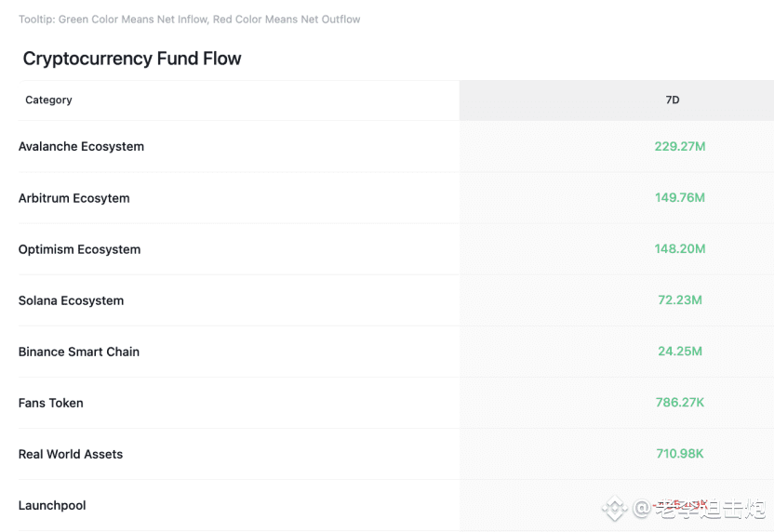Select the 148.20M Optimism inflow figure
774x532 pixels.
[x=680, y=249]
